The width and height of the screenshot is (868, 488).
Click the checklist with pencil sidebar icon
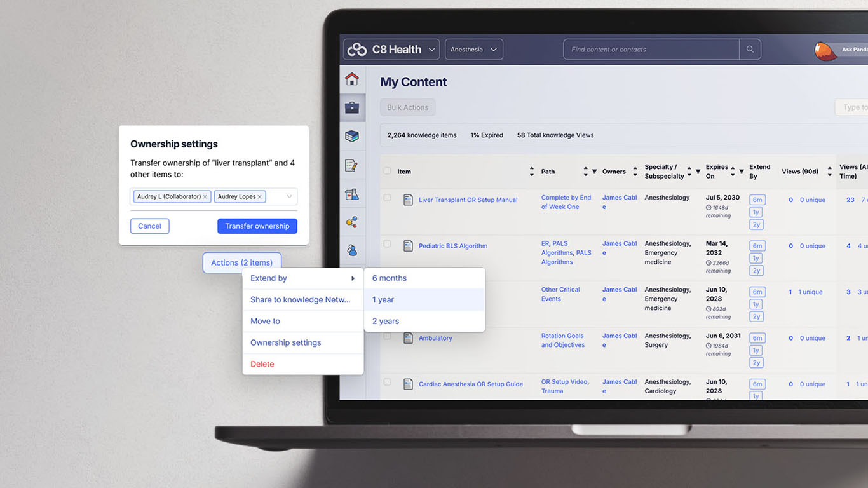coord(351,165)
